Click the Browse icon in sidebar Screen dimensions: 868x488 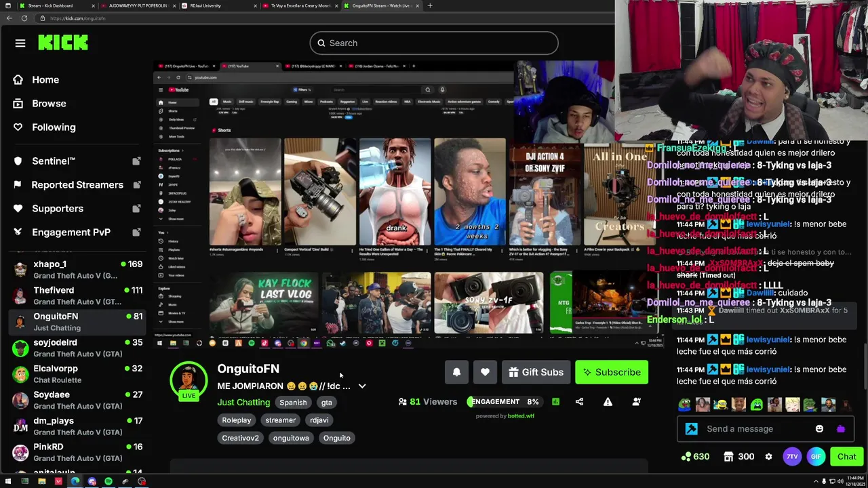coord(18,104)
